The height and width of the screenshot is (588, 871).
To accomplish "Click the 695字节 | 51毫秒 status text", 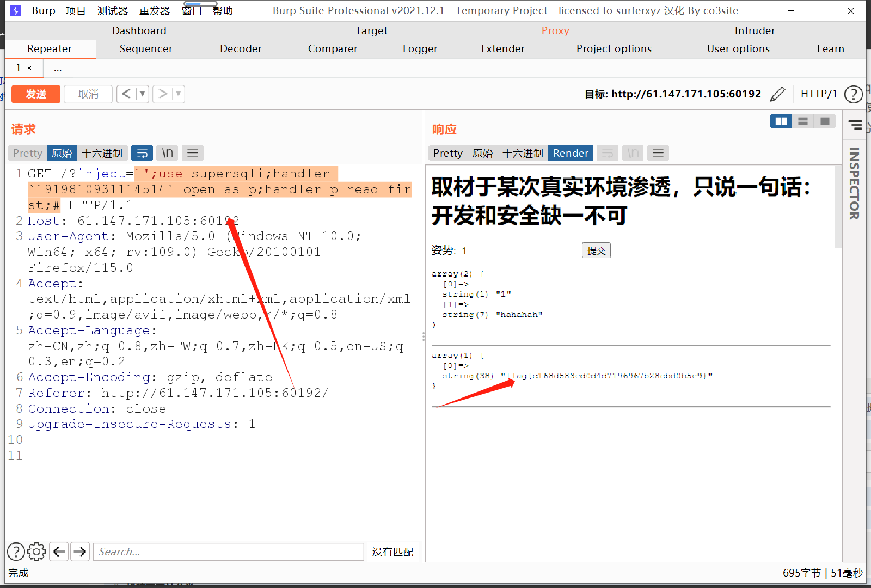I will click(823, 573).
